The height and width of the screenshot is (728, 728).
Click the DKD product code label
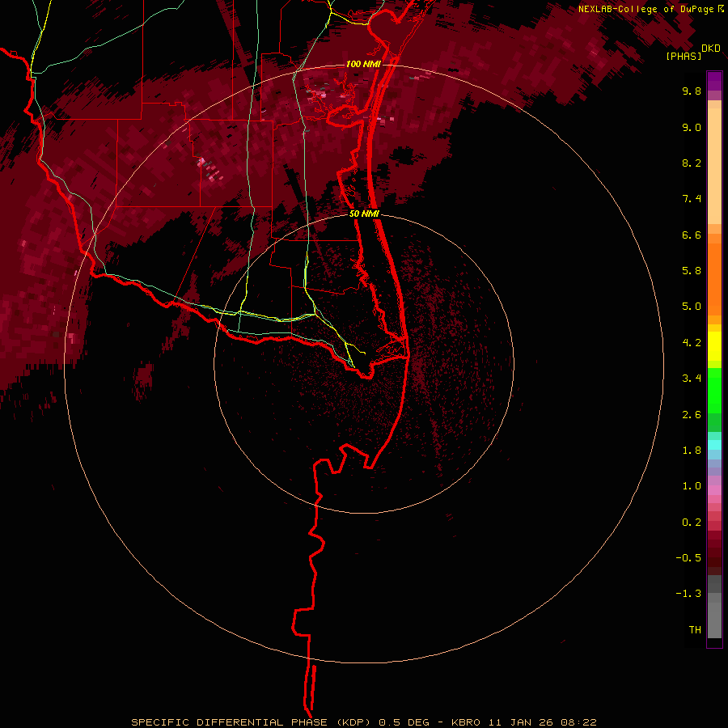[x=711, y=49]
